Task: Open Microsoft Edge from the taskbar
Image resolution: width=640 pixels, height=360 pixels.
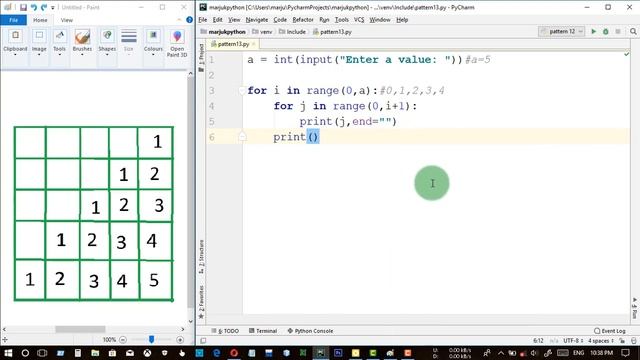Action: pos(217,353)
